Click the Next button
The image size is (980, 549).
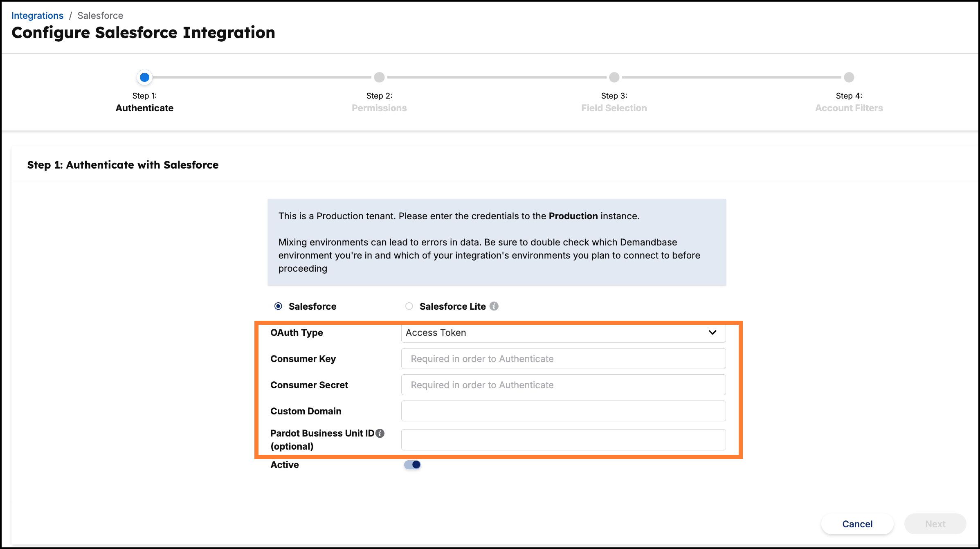[935, 524]
